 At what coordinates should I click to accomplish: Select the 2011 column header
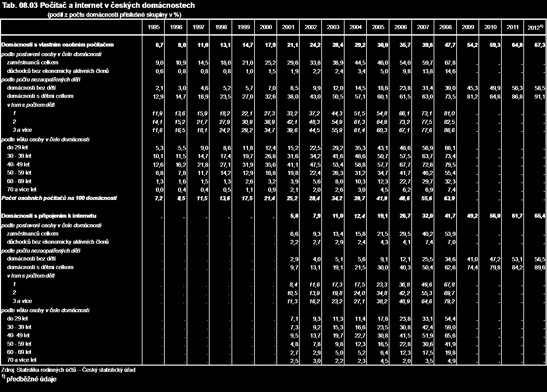click(x=513, y=27)
